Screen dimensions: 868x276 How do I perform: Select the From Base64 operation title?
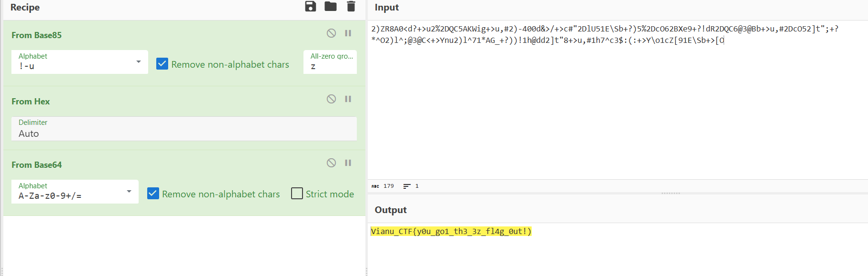point(37,165)
